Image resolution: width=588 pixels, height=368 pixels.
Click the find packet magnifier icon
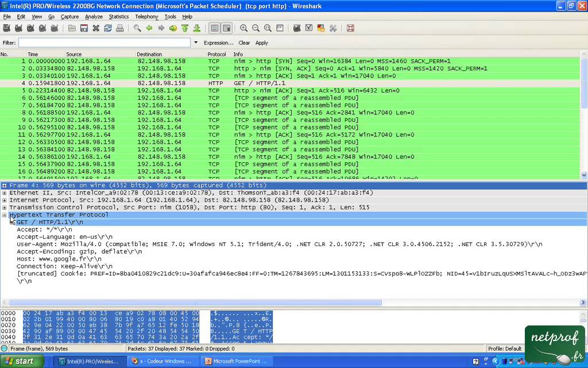coord(137,28)
